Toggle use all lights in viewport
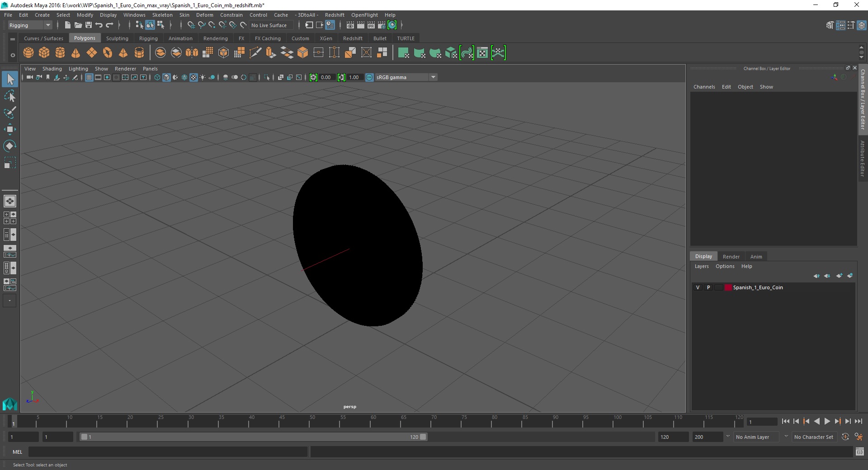Image resolution: width=868 pixels, height=470 pixels. pos(203,77)
